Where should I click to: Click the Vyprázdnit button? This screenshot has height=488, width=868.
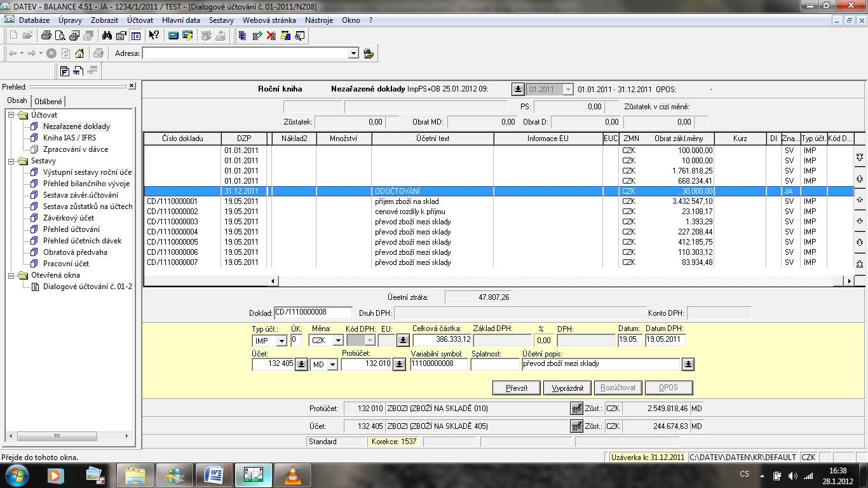pyautogui.click(x=567, y=388)
